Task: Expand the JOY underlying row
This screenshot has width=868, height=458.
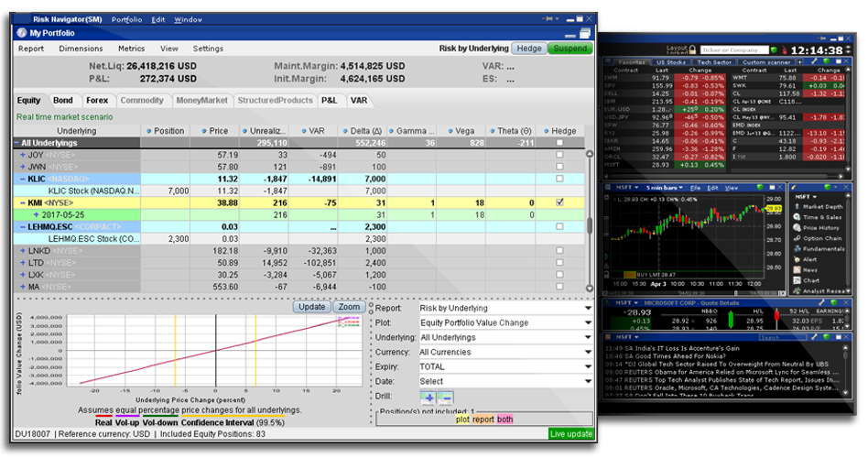Action: point(23,155)
